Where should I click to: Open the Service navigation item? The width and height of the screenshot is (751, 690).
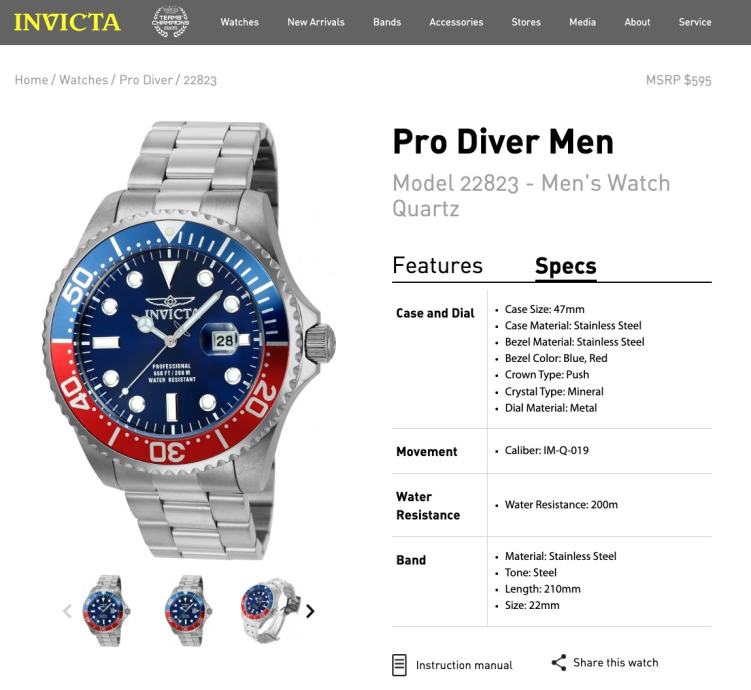694,22
